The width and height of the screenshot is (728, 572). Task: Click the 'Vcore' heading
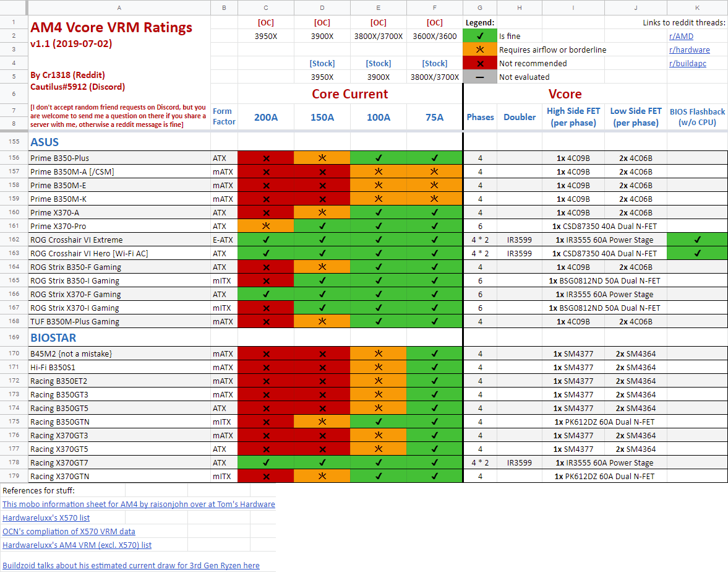565,94
